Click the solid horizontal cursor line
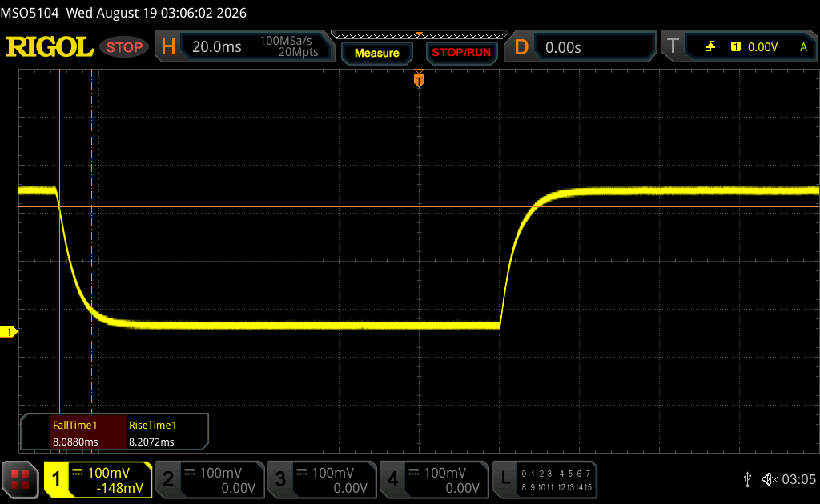The image size is (820, 504). [x=419, y=207]
